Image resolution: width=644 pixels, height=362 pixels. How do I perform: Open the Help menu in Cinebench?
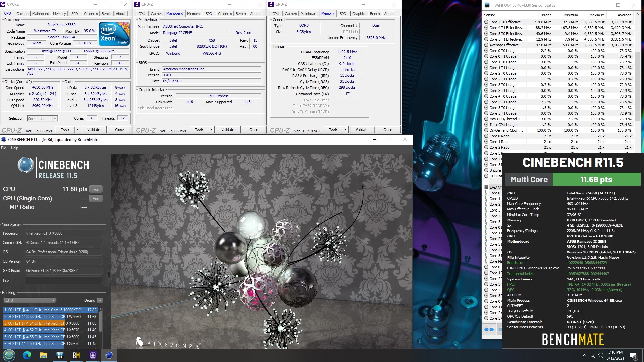click(x=14, y=148)
